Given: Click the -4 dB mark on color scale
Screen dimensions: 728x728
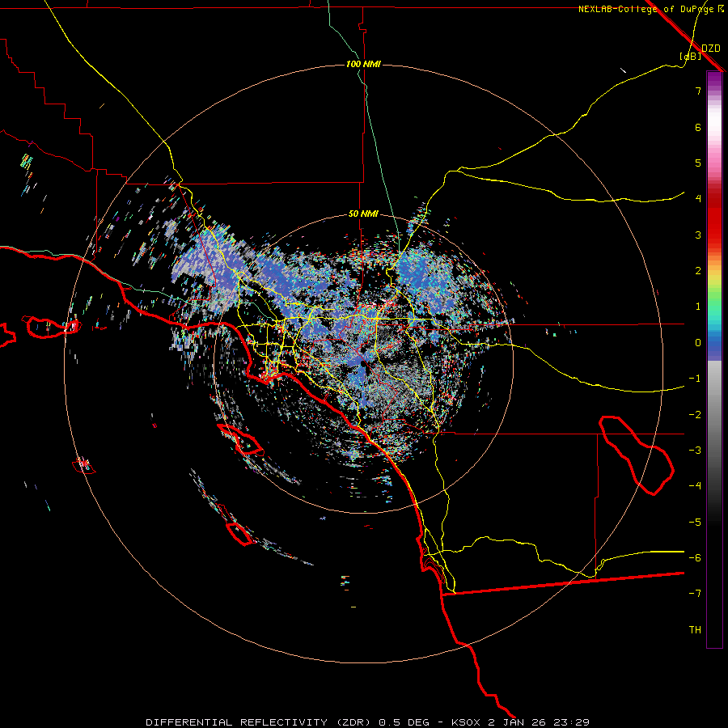Looking at the screenshot, I should point(695,486).
